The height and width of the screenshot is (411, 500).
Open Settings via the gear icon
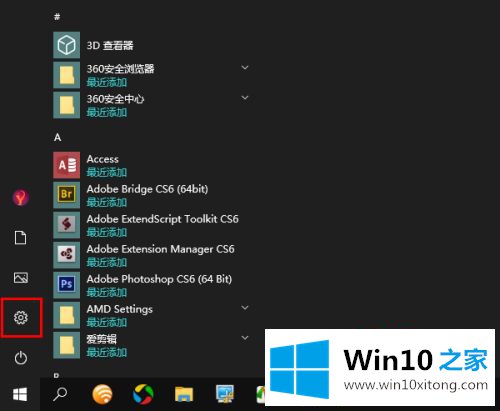coord(21,317)
